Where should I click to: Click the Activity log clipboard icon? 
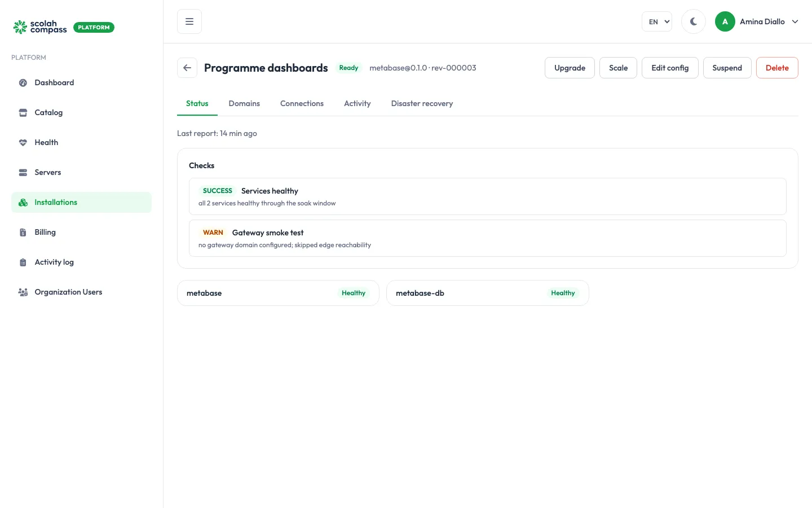click(23, 262)
